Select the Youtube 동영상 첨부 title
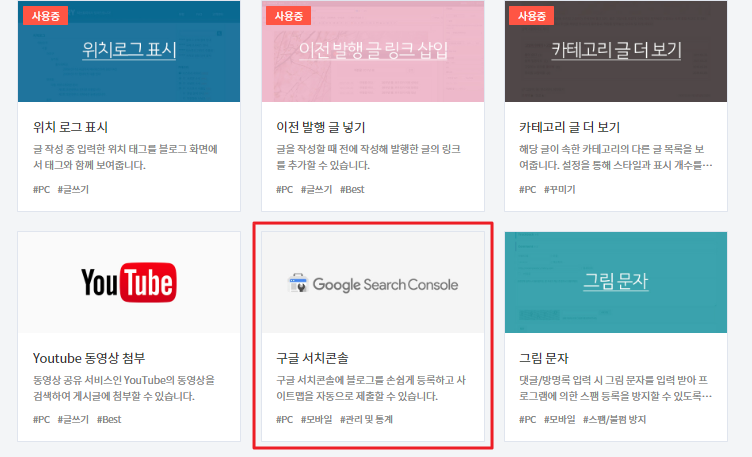Screen dimensions: 752x457 point(89,358)
